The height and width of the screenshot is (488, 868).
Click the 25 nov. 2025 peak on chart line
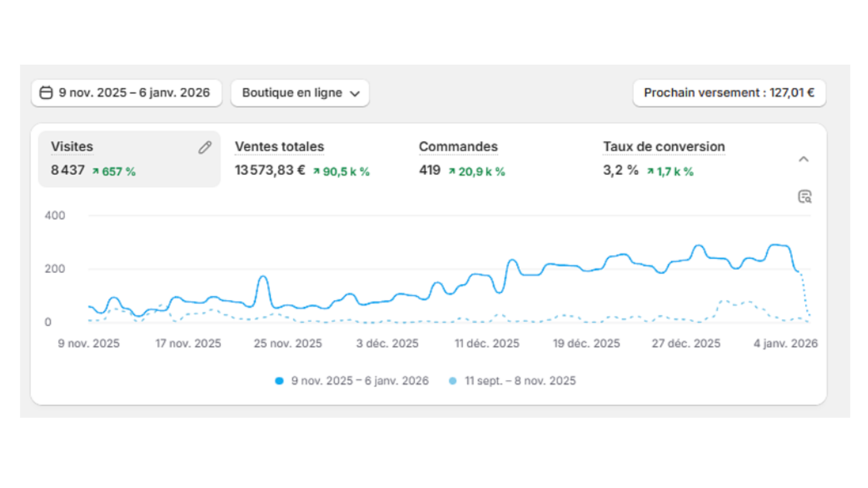coord(263,277)
